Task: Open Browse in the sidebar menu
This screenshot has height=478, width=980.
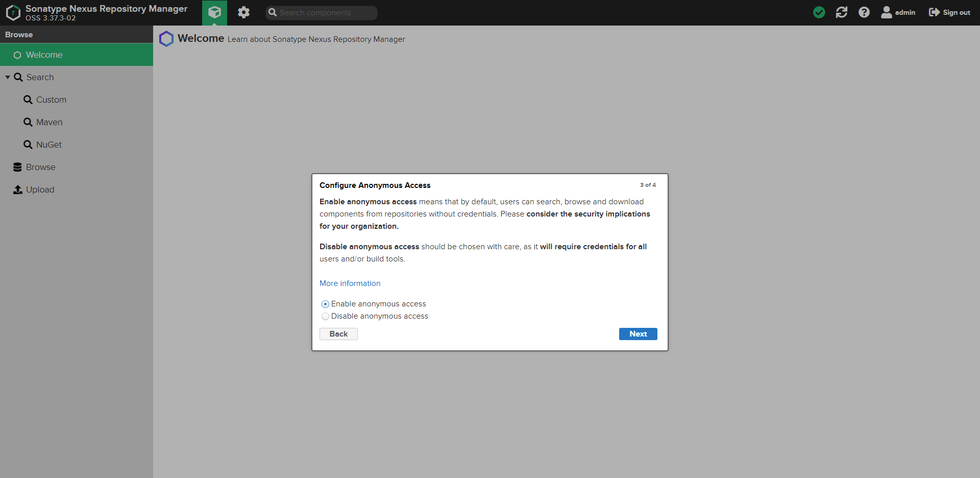Action: (x=77, y=167)
